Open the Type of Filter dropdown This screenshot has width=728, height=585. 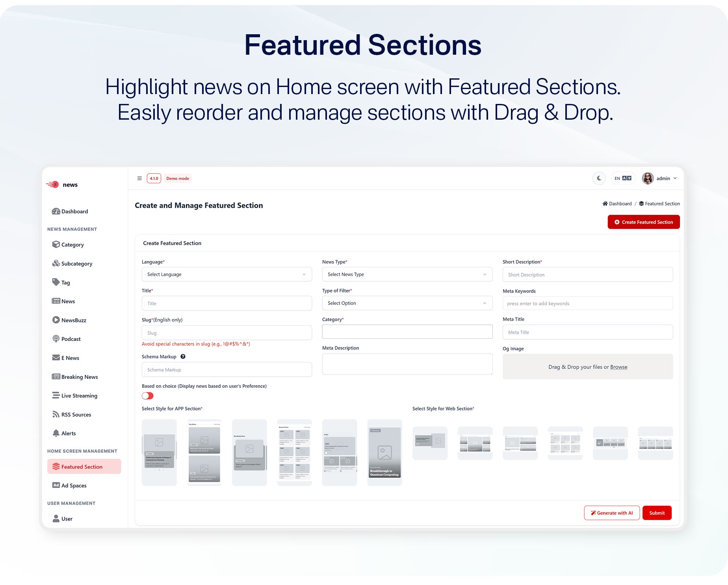tap(407, 303)
